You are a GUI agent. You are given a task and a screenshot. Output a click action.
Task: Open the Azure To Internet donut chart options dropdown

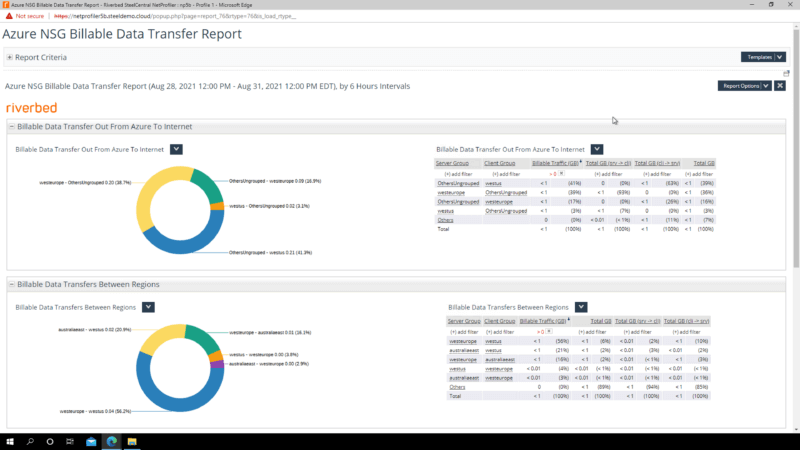[x=176, y=149]
